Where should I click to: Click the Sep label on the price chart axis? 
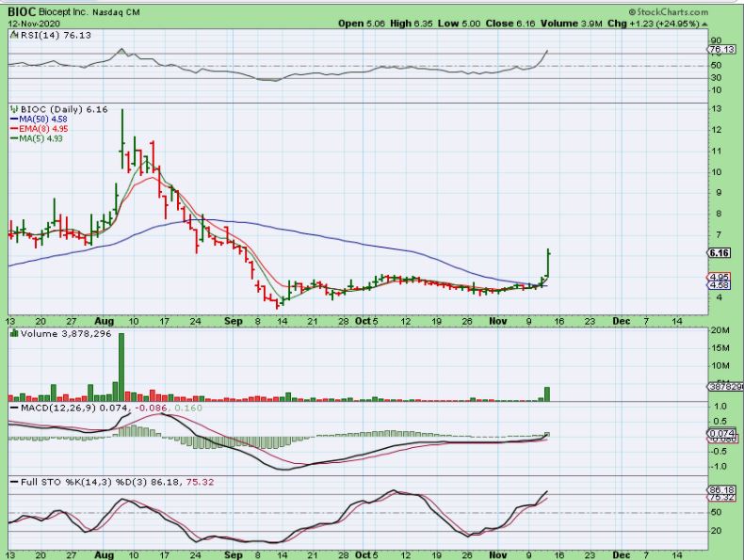[234, 321]
